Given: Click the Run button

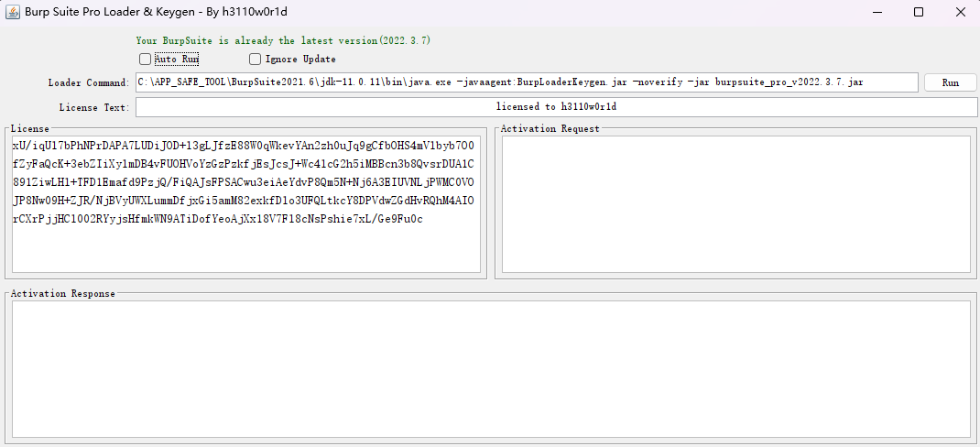Looking at the screenshot, I should (950, 82).
